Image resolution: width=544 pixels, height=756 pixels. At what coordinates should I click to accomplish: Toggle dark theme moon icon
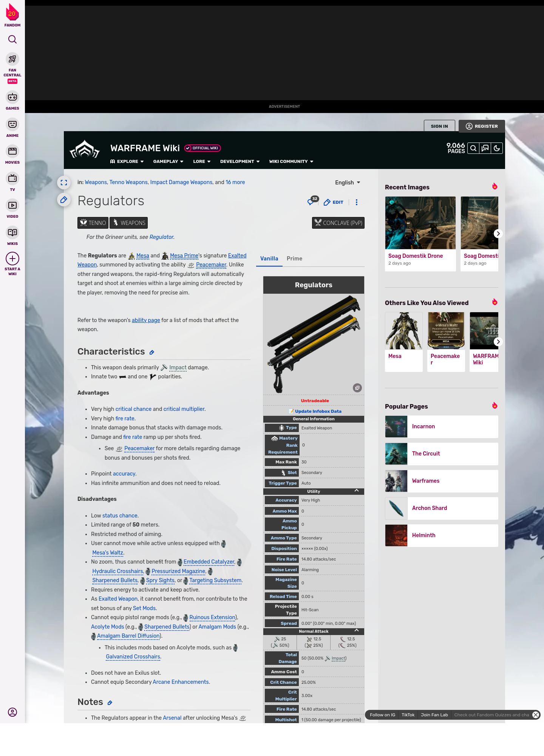coord(497,148)
